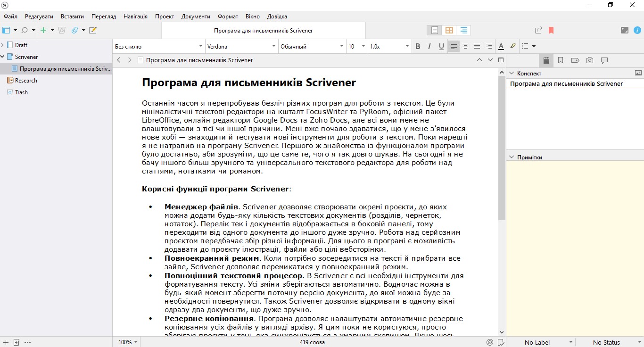
Task: Click the highlighter pen icon
Action: [513, 46]
